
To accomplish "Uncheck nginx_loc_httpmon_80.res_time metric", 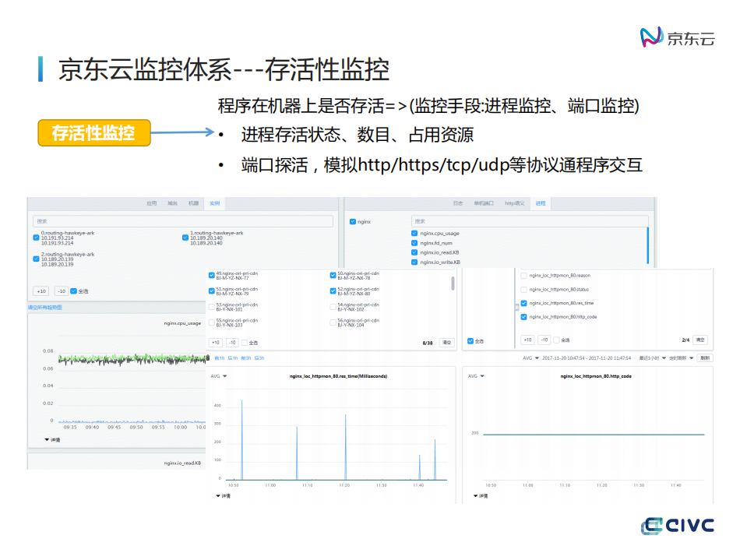I will pyautogui.click(x=523, y=302).
